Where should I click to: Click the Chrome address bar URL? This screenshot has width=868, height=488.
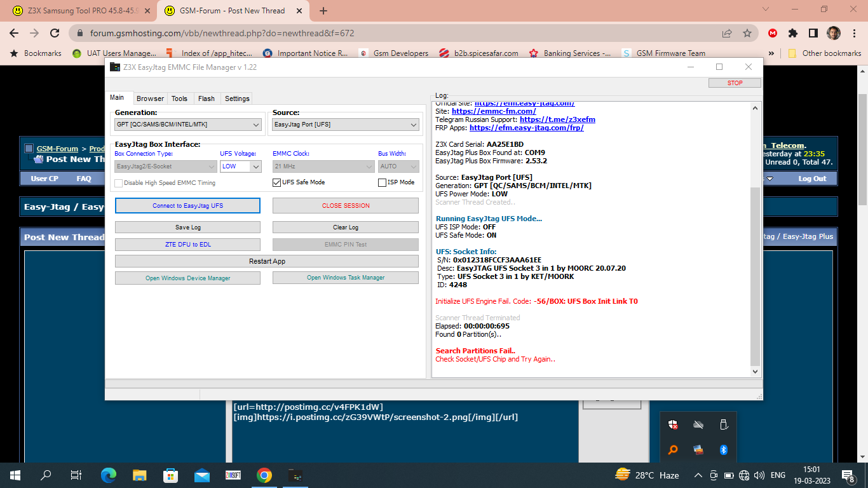pos(222,33)
